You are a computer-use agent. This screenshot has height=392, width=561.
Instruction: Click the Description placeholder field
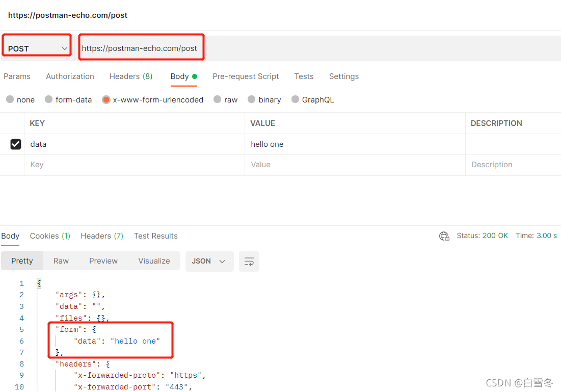[x=513, y=165]
